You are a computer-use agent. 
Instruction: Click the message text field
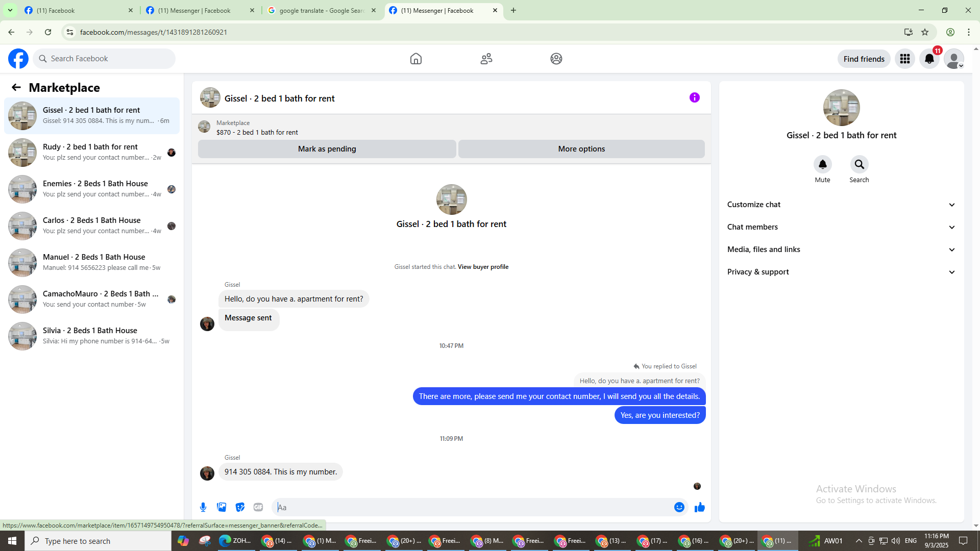(x=472, y=507)
